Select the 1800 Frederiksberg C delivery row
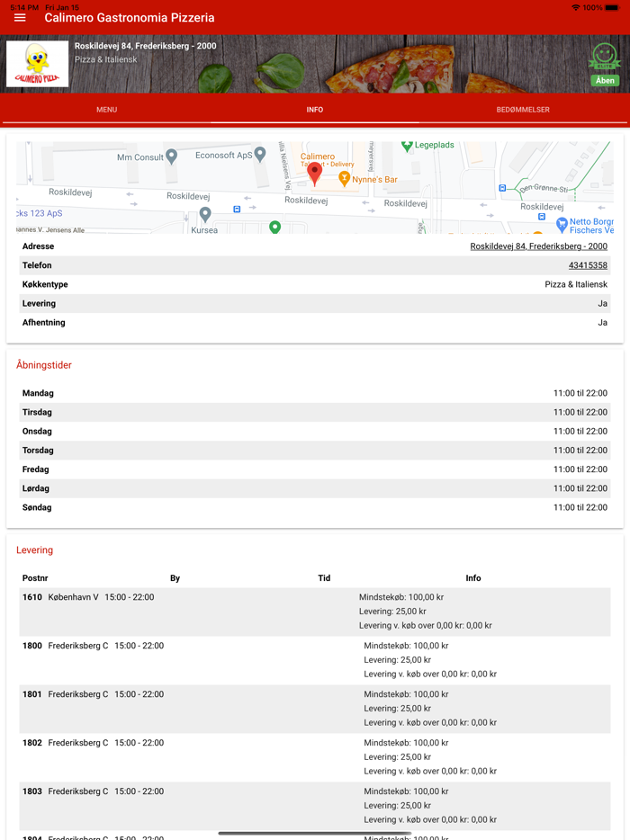630x840 pixels. pos(314,660)
